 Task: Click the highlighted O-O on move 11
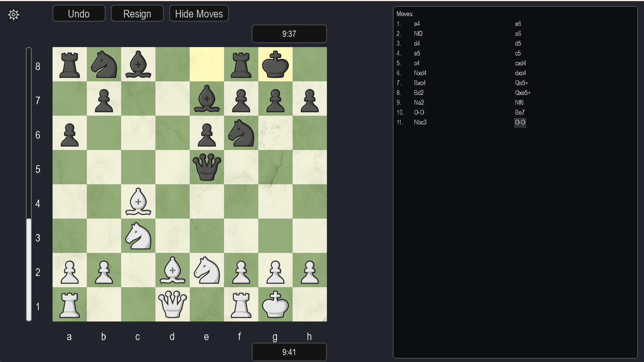(520, 122)
